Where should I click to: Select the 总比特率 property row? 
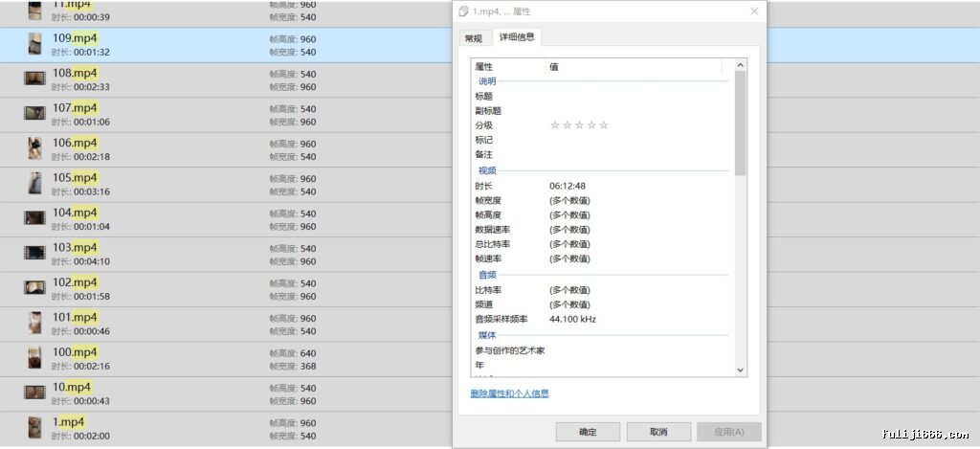click(603, 244)
